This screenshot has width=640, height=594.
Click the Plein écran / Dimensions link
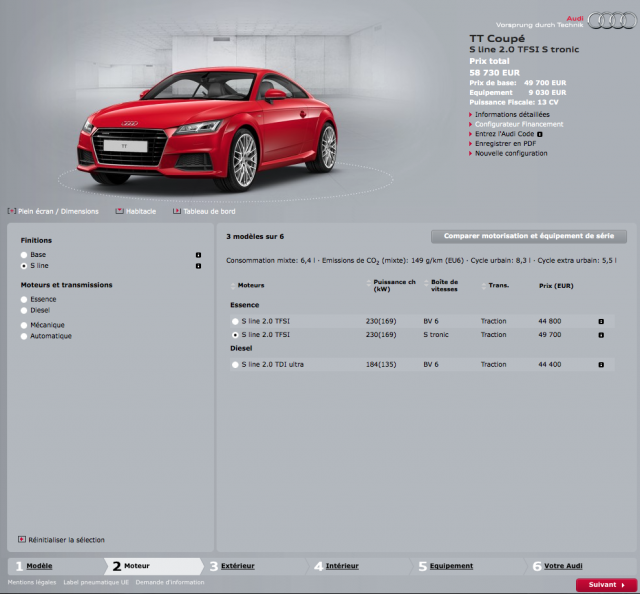[x=58, y=211]
